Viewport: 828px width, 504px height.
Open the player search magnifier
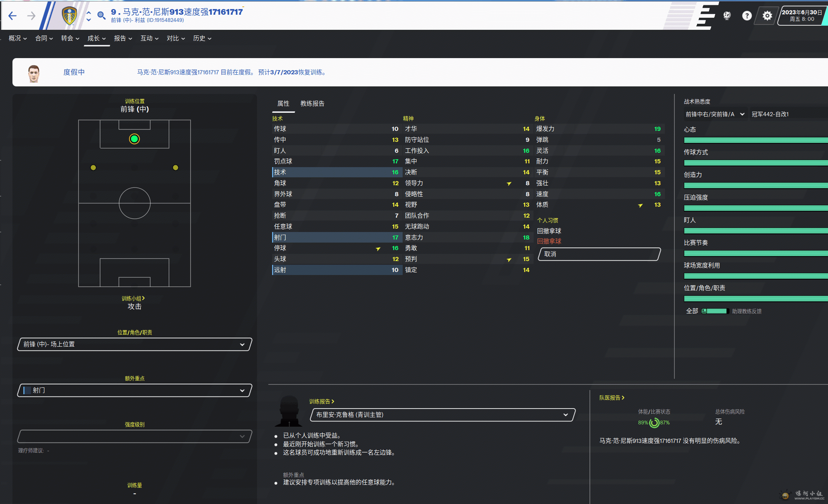[x=101, y=15]
